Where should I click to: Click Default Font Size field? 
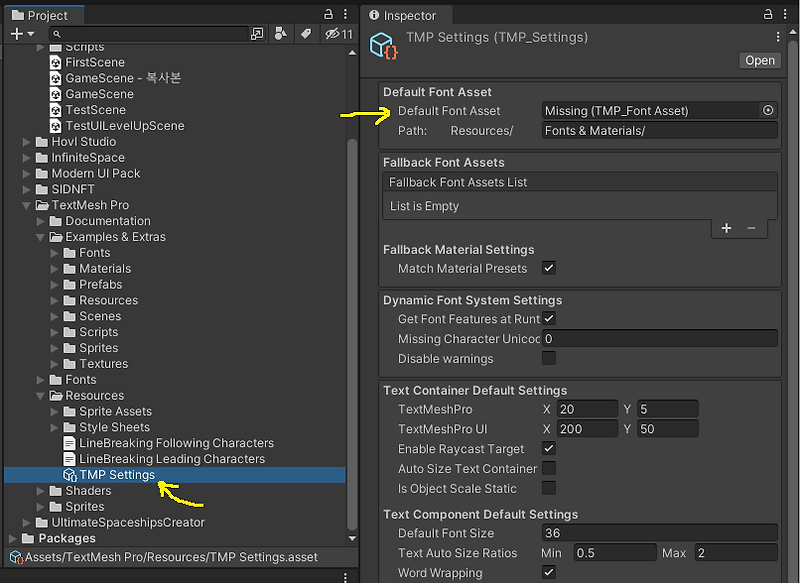(x=660, y=533)
